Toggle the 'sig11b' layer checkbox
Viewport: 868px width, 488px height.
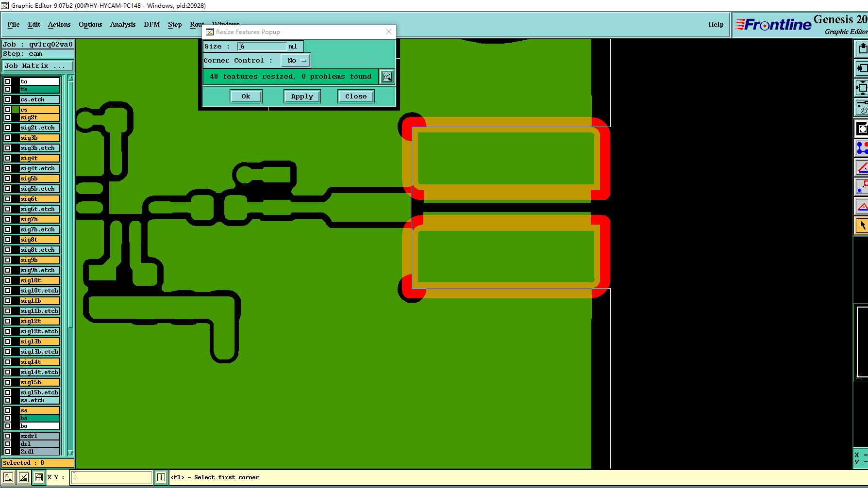[8, 301]
